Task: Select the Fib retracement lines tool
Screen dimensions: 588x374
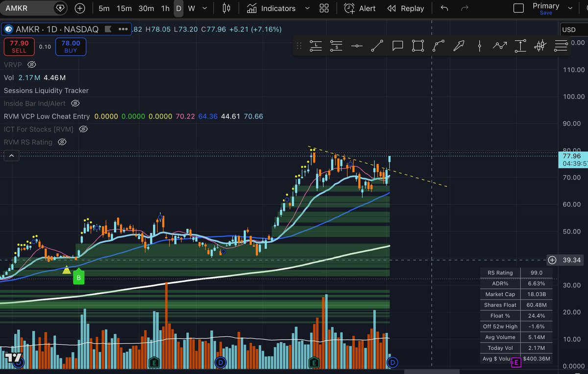Action: 561,46
